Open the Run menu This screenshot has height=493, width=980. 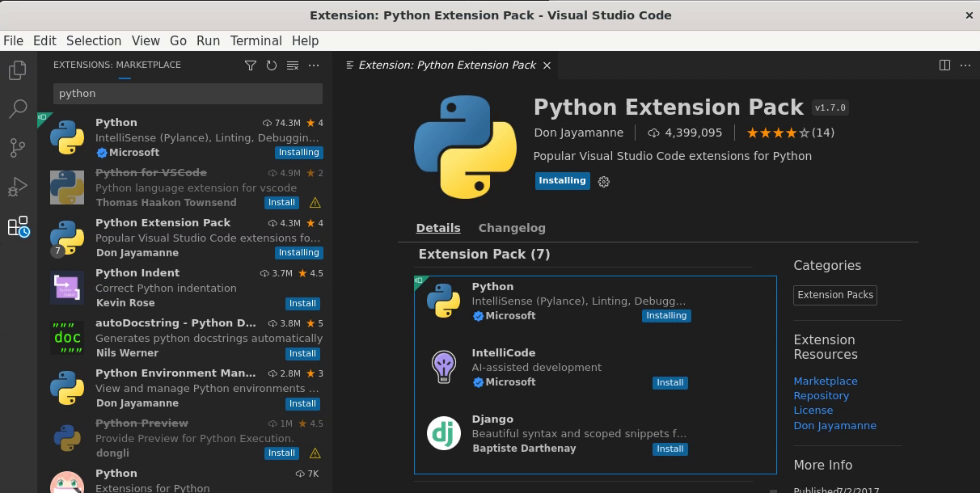(x=208, y=40)
